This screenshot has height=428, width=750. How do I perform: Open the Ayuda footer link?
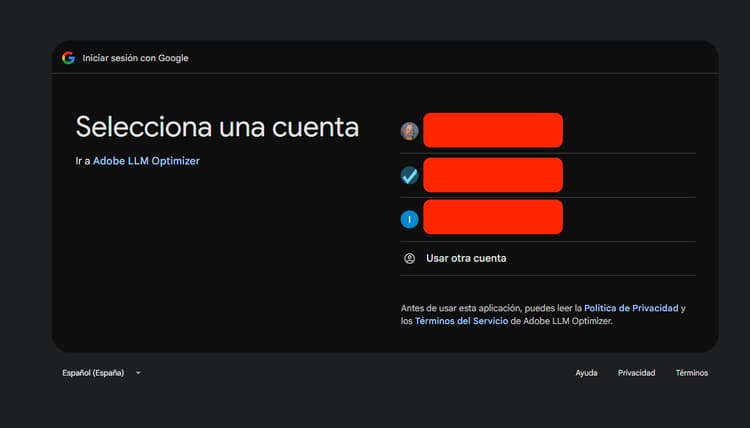pos(586,373)
